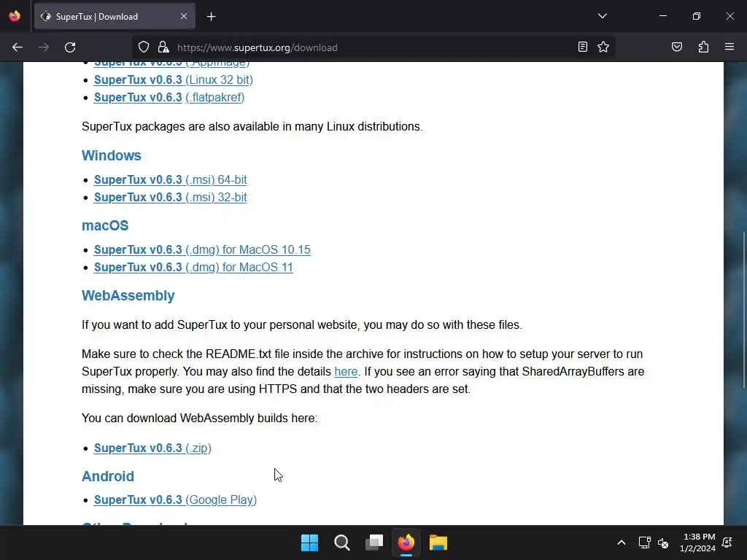Close the SuperTux Download tab

point(184,16)
